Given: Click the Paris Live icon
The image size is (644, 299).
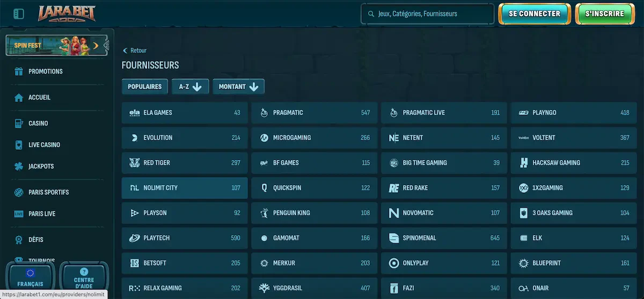Looking at the screenshot, I should coord(19,214).
